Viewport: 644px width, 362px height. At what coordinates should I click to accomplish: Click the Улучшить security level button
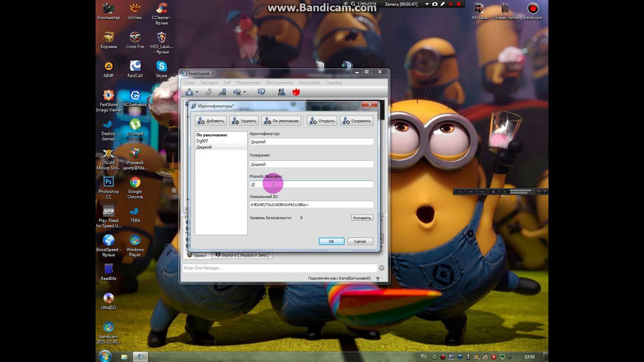click(x=362, y=218)
